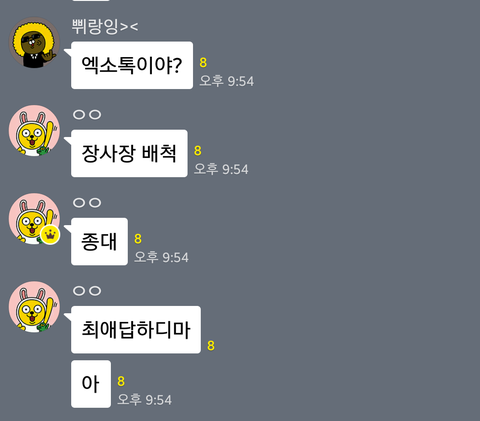Tap unread count 8 beside 장사장 배척
The width and height of the screenshot is (480, 421).
click(198, 151)
